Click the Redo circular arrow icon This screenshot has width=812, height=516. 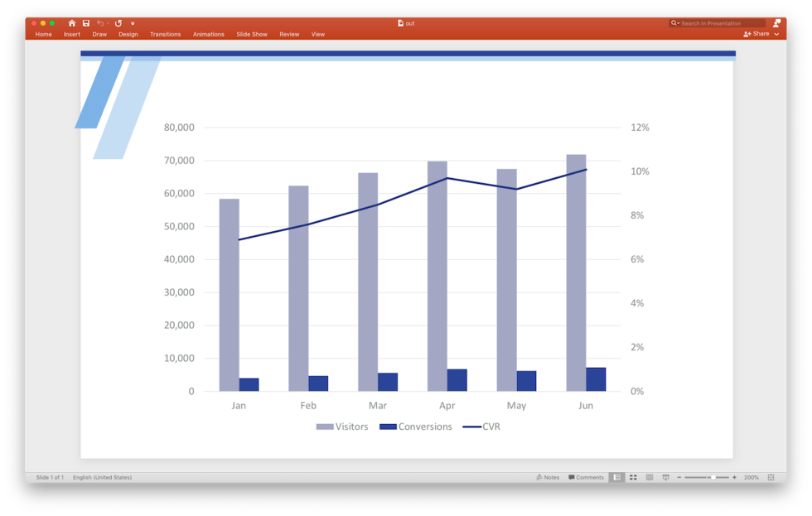coord(118,23)
